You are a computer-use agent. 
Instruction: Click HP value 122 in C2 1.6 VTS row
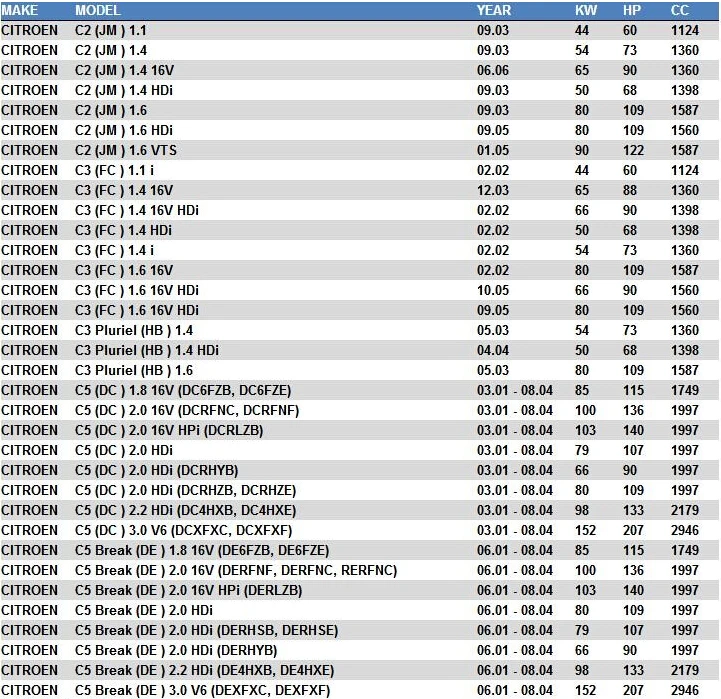pos(633,150)
